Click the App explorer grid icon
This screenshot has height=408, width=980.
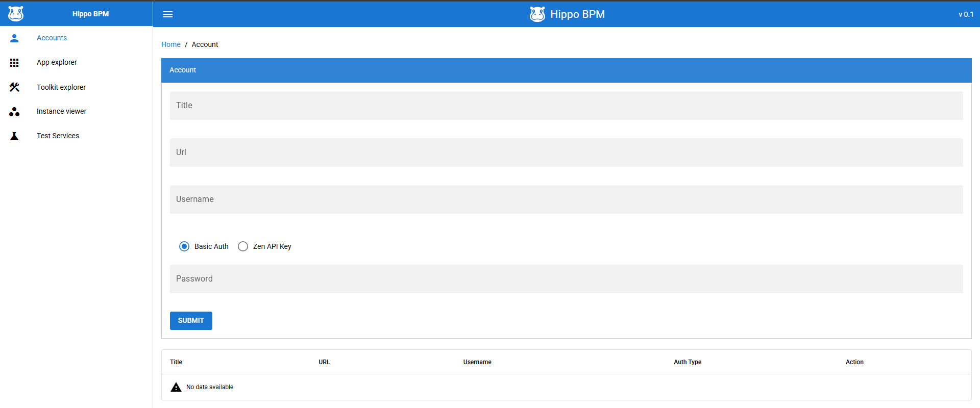click(x=14, y=62)
